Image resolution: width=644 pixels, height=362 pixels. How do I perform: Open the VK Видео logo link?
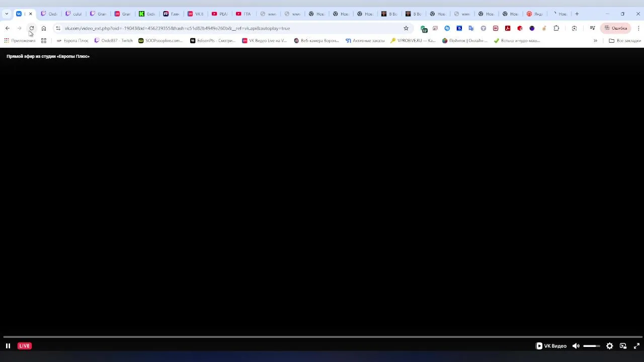pos(551,346)
